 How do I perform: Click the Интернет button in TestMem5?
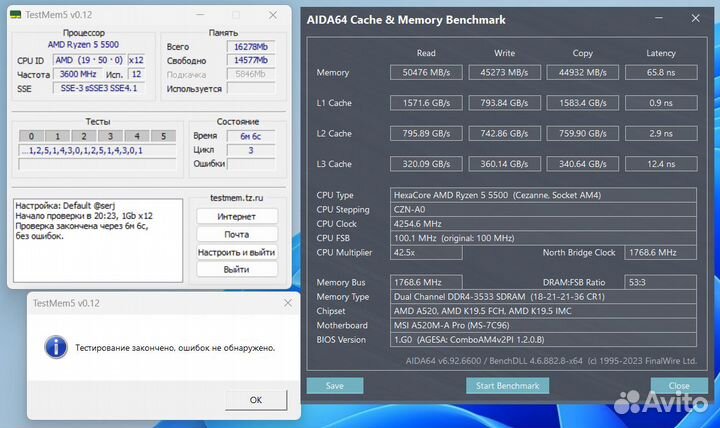pyautogui.click(x=237, y=216)
